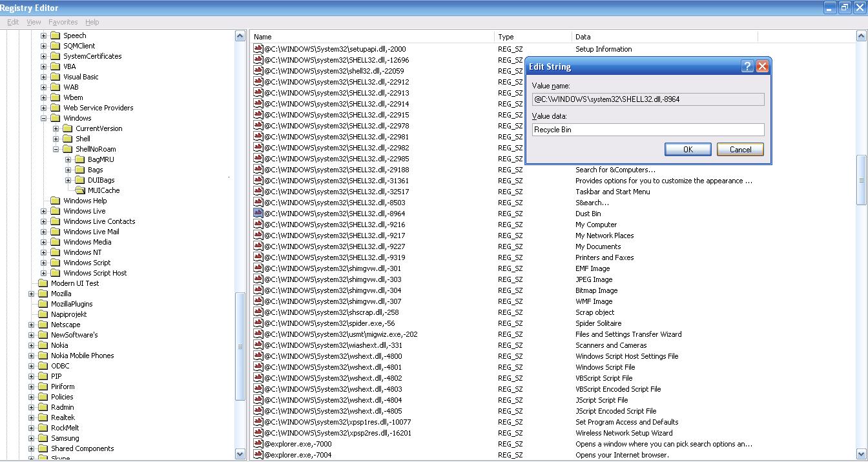868x462 pixels.
Task: Click the string icon next to @explorer.exe,-7000
Action: pyautogui.click(x=258, y=444)
